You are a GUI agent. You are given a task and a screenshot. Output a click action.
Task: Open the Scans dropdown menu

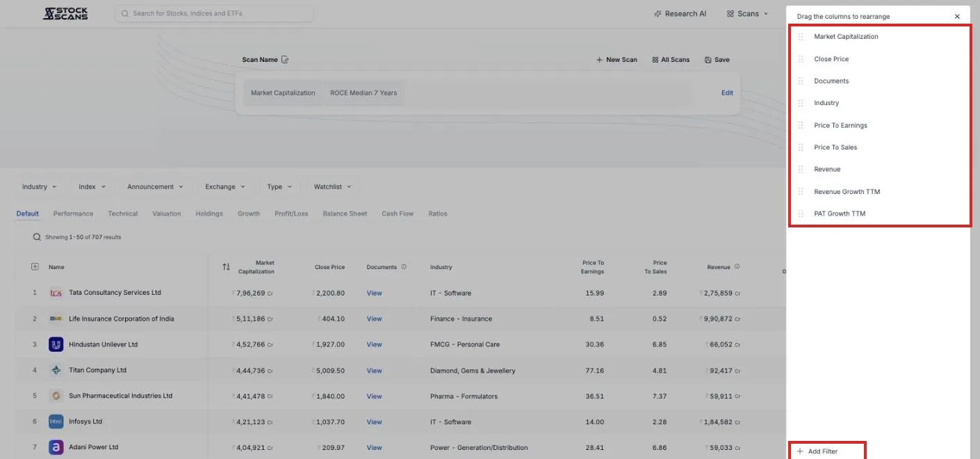point(748,14)
